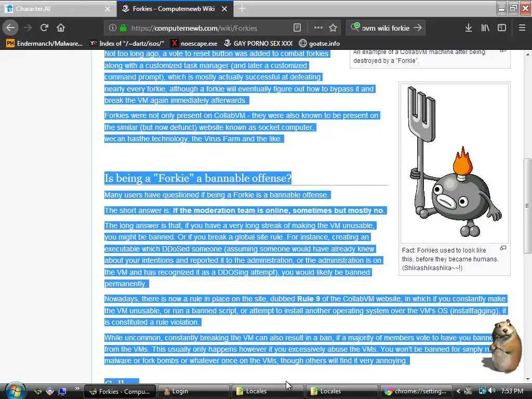
Task: Bookmark this page with the star
Action: [333, 28]
